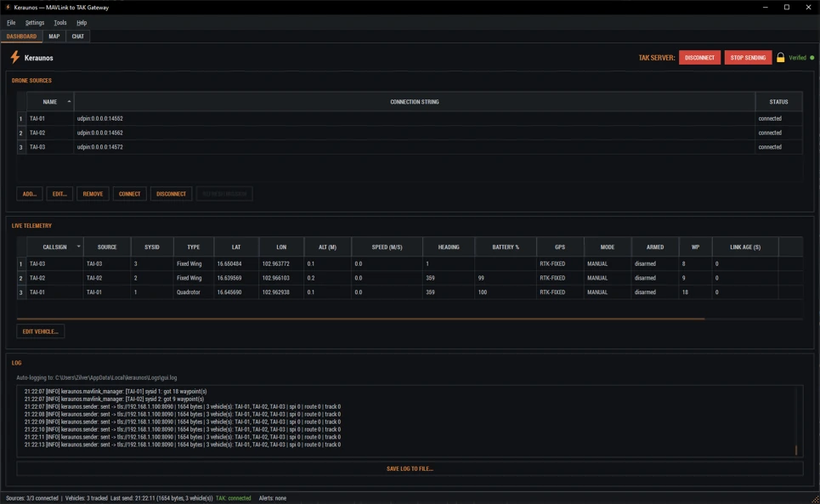Click the Status column header
This screenshot has width=820, height=504.
pyautogui.click(x=778, y=101)
